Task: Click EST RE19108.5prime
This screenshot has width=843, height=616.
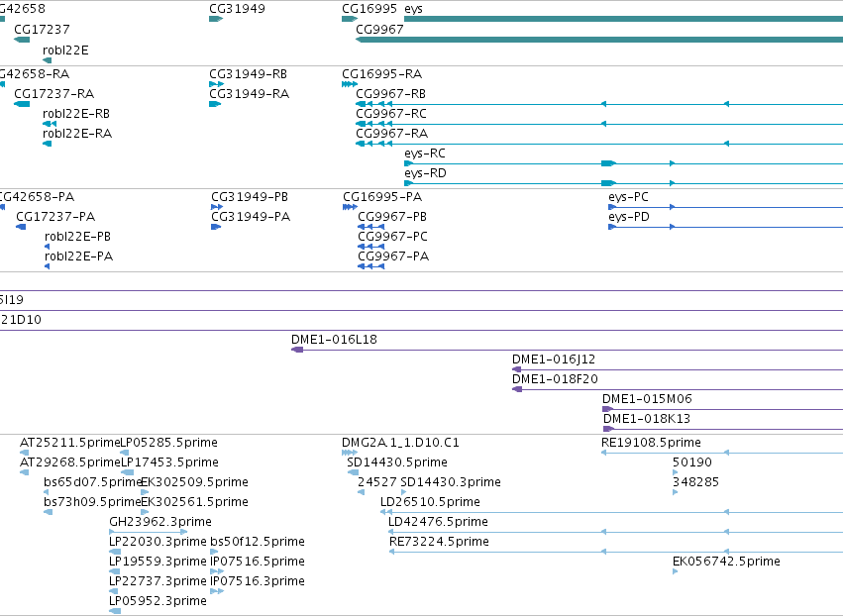Action: click(x=651, y=443)
